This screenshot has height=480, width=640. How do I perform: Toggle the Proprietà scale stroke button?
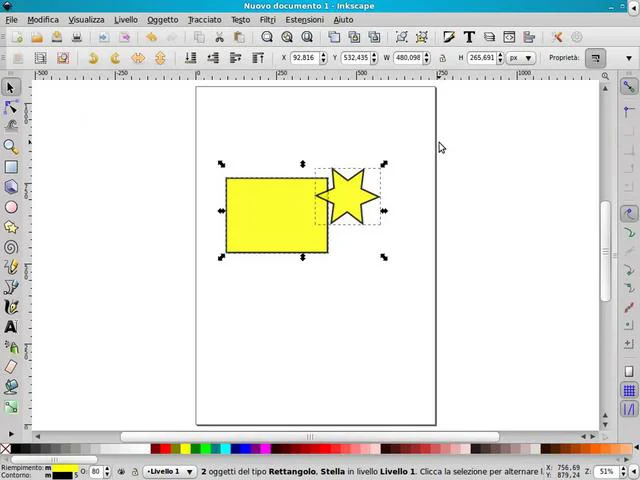(x=596, y=58)
